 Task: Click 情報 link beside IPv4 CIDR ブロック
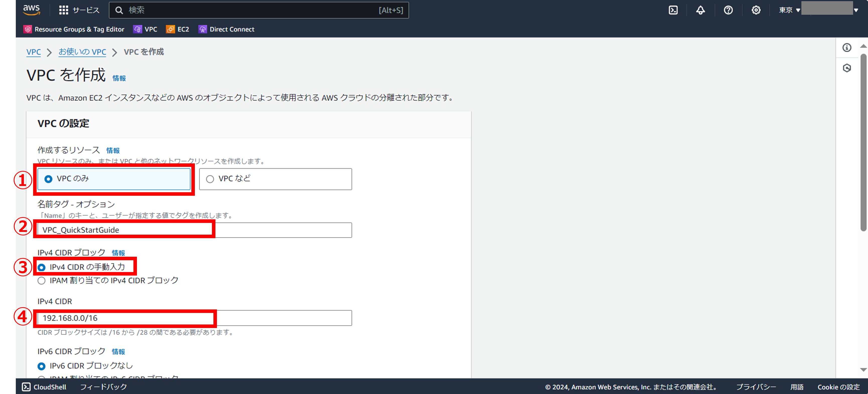pos(118,253)
